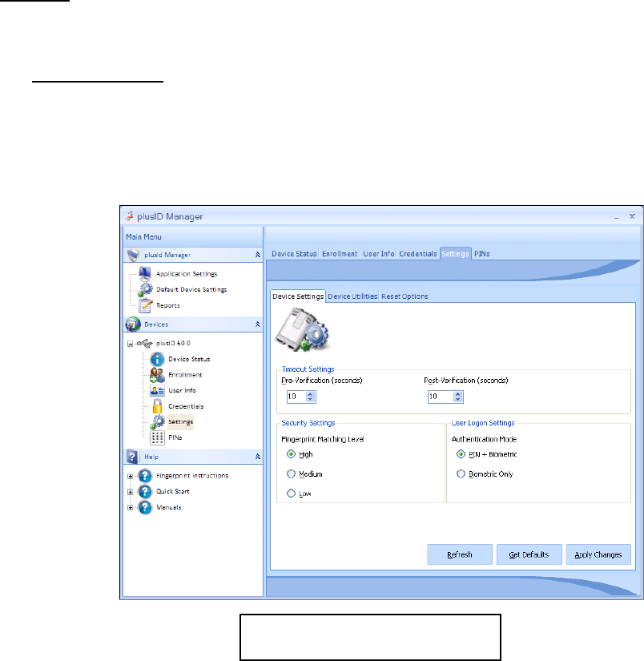Click the Settings gear icon in tree
This screenshot has width=644, height=661.
click(158, 422)
